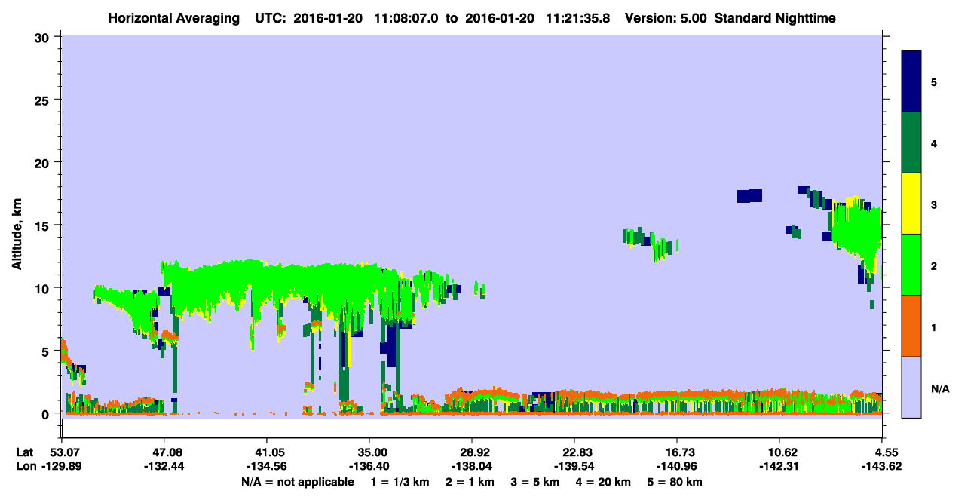Click legend text 'N/A = not applicable'
The height and width of the screenshot is (503, 980).
click(x=297, y=482)
